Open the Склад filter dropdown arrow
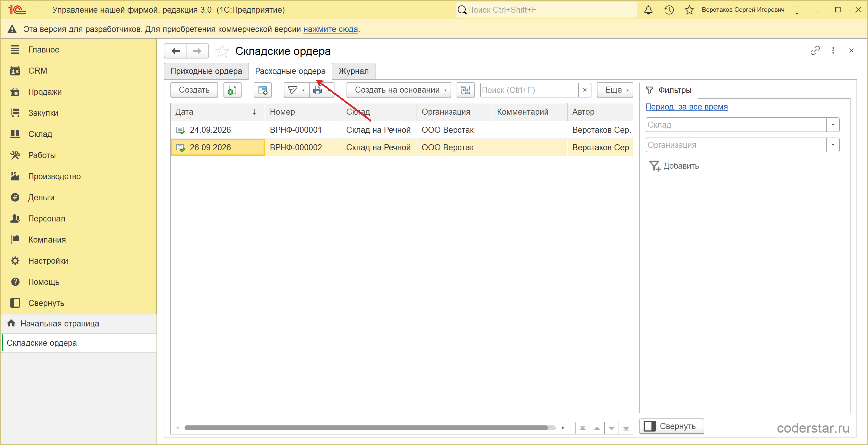Screen dimensions: 868x445 833,125
